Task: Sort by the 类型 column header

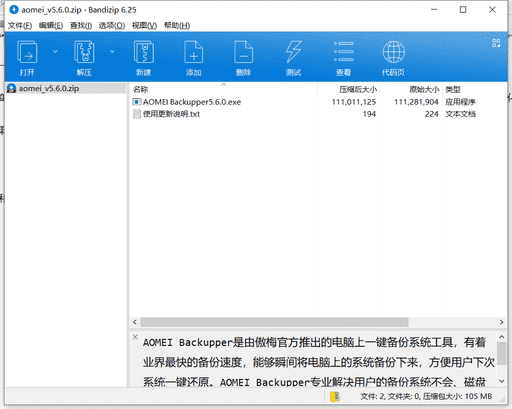Action: 453,89
